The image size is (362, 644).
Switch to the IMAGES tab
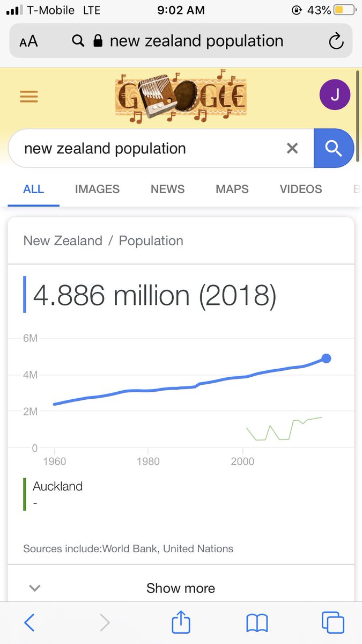click(97, 189)
